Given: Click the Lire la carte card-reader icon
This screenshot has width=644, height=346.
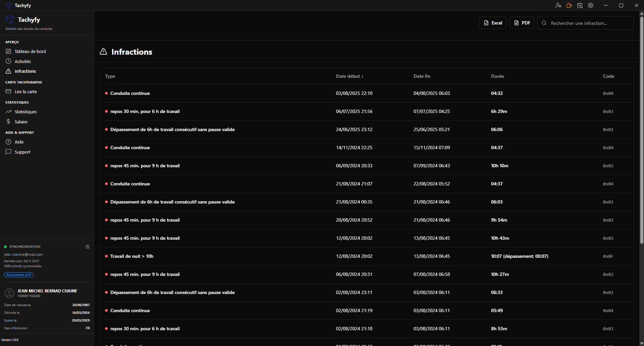Looking at the screenshot, I should (x=8, y=91).
